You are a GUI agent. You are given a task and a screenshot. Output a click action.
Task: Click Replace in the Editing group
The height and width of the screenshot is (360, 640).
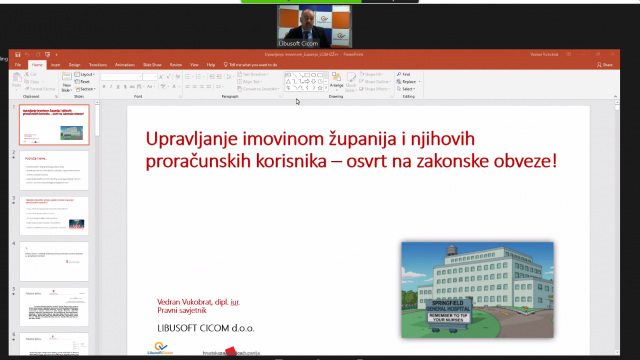[408, 82]
